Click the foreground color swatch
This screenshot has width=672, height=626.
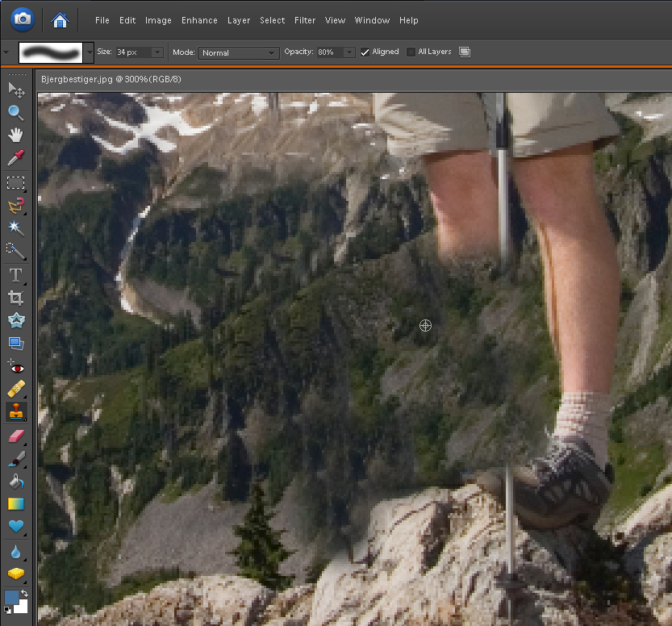tap(12, 598)
